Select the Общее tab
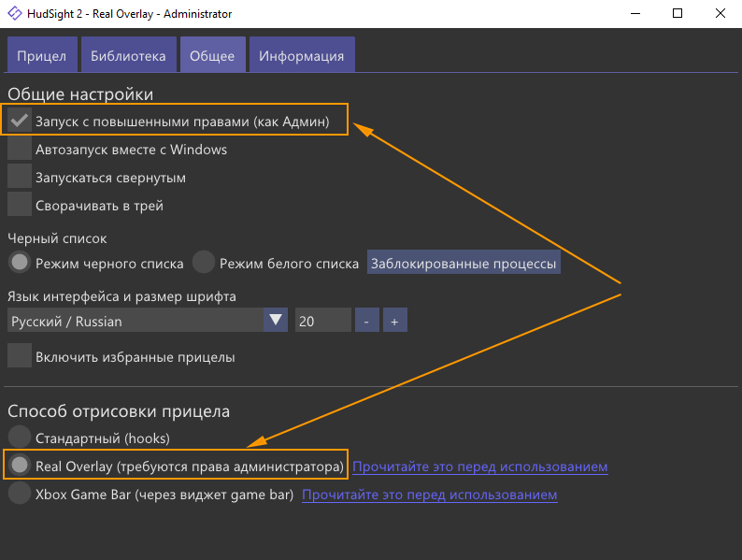 coord(212,55)
